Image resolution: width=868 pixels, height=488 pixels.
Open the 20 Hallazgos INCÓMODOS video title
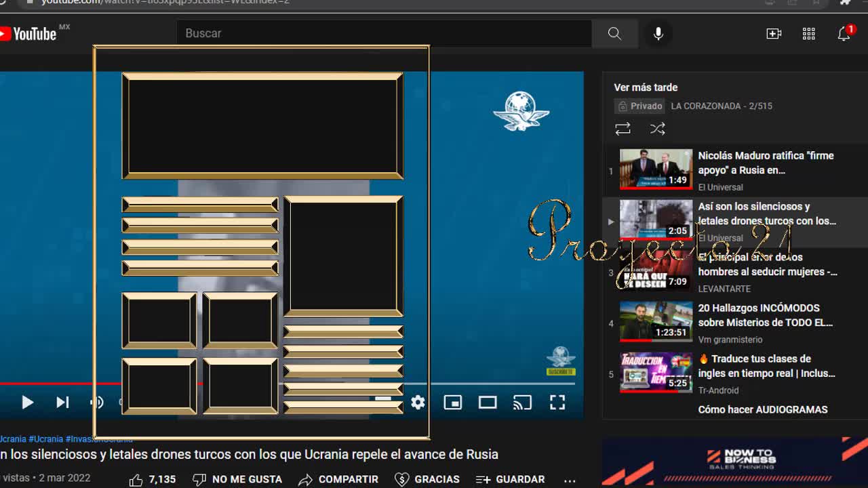pos(766,315)
